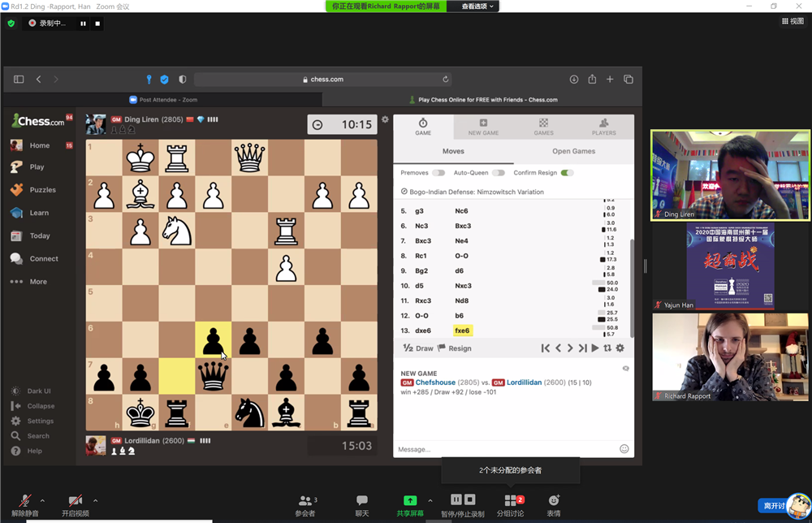The width and height of the screenshot is (812, 523).
Task: Click the move list scrollbar
Action: [x=632, y=287]
